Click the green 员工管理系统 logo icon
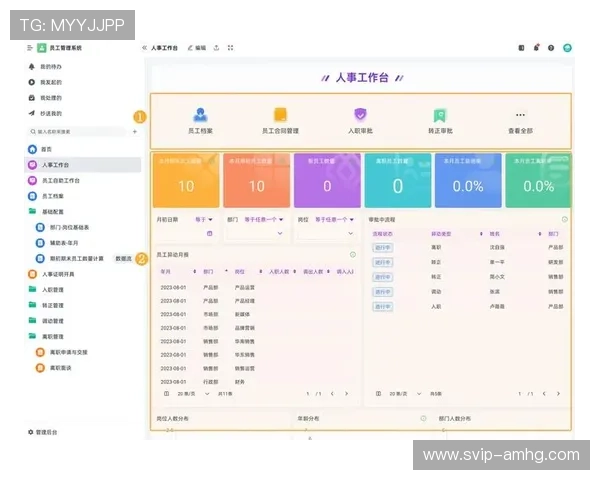600x480 pixels. [x=41, y=48]
